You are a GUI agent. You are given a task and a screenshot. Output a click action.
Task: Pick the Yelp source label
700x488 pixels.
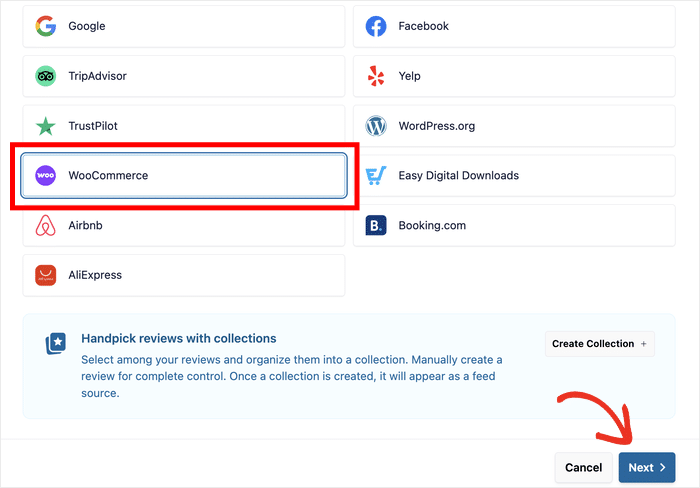coord(409,76)
